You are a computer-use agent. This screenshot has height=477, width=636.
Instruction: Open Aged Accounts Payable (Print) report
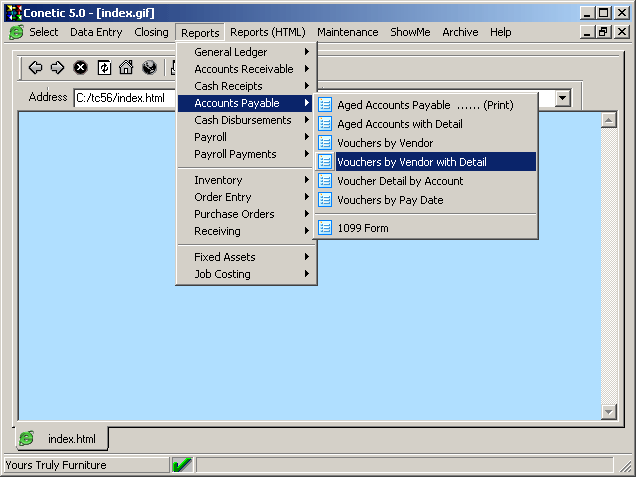coord(425,105)
